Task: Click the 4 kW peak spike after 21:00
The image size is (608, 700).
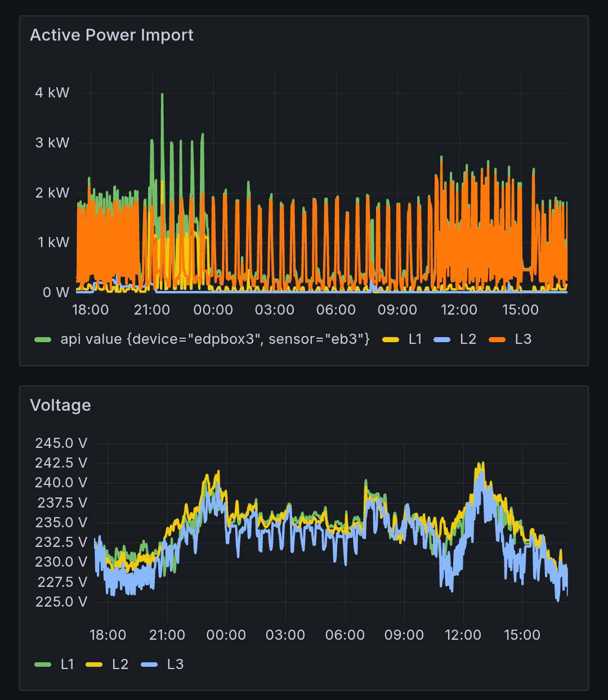Action: coord(162,96)
